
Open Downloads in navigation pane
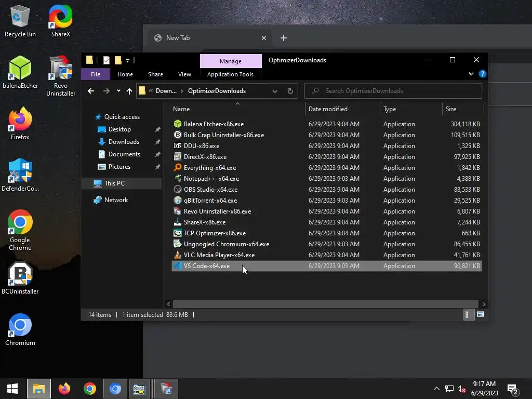(124, 142)
